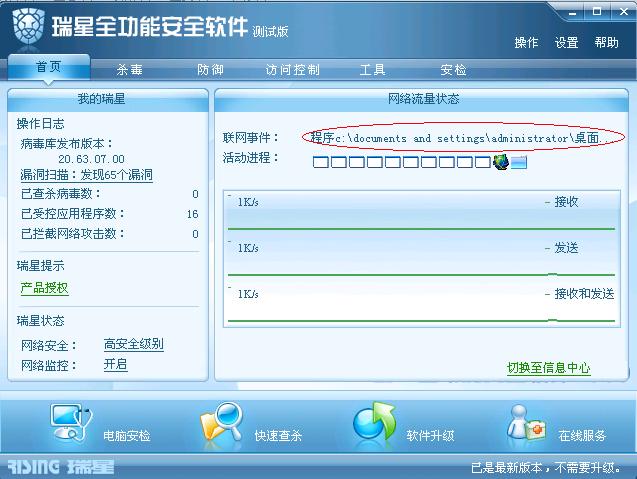Click the 已查杀病毒数 label
637x479 pixels.
(61, 194)
